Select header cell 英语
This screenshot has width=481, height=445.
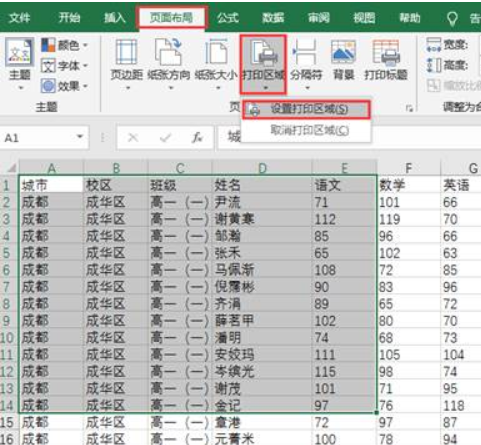461,185
